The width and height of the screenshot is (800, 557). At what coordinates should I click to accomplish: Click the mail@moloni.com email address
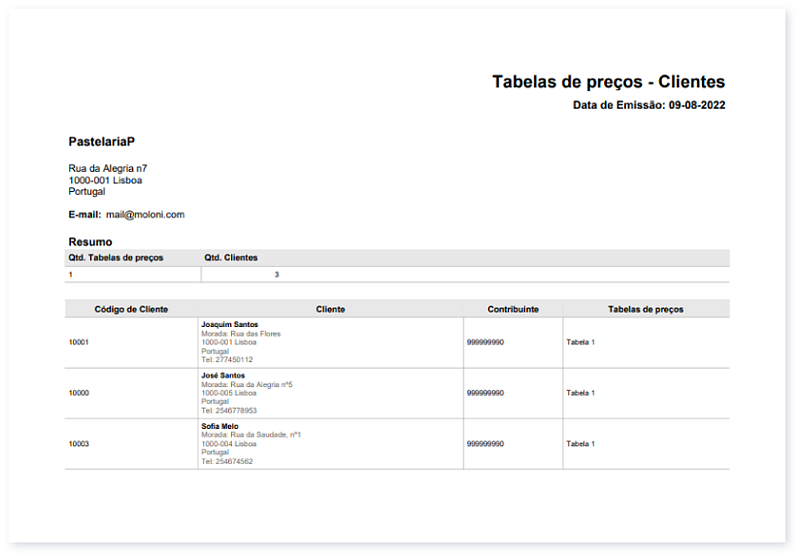[x=145, y=214]
